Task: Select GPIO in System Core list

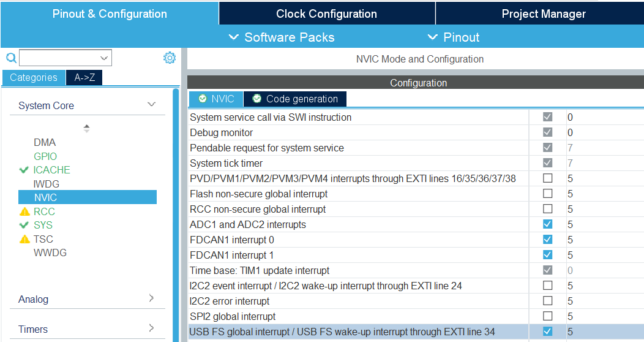Action: click(x=45, y=156)
